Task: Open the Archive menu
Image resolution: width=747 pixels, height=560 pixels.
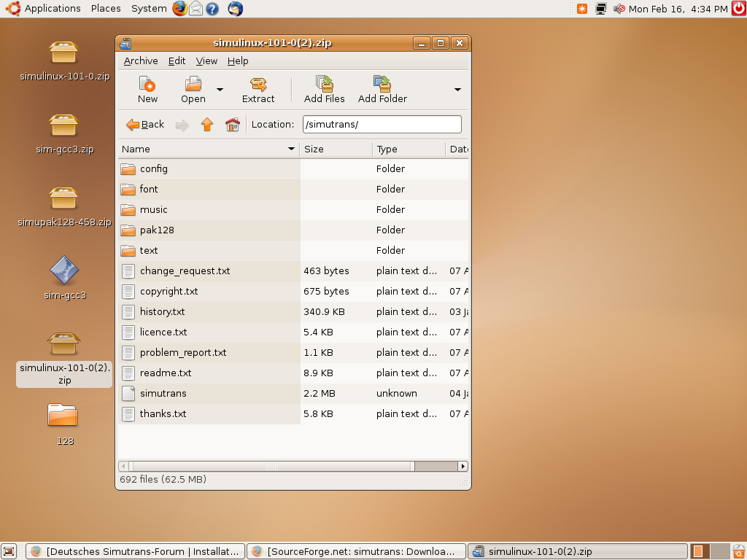Action: (141, 61)
